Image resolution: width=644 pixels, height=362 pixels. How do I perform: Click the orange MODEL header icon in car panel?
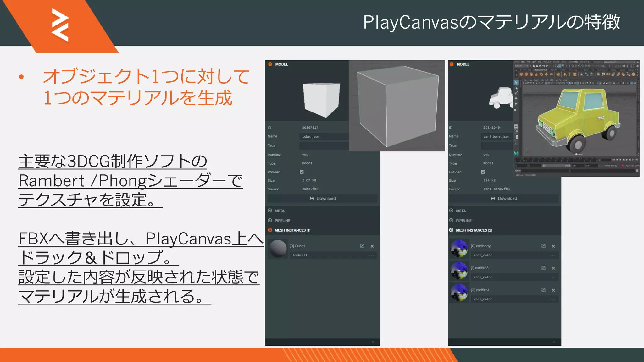(452, 64)
